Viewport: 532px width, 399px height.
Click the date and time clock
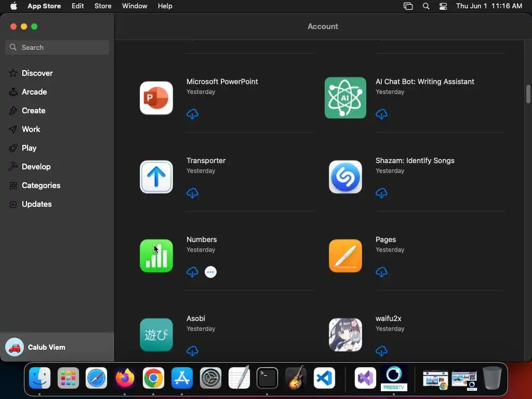point(489,6)
